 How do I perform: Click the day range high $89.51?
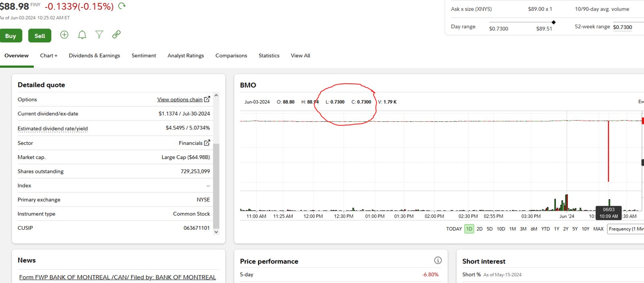[544, 29]
